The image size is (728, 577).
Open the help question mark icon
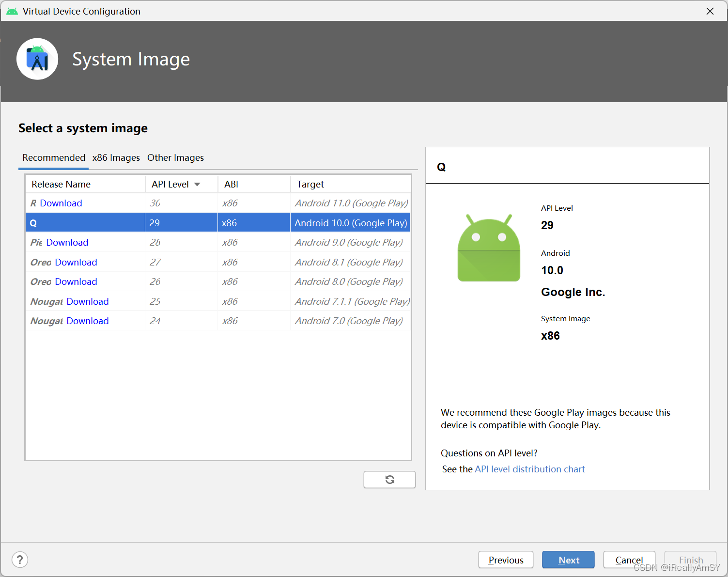coord(20,560)
